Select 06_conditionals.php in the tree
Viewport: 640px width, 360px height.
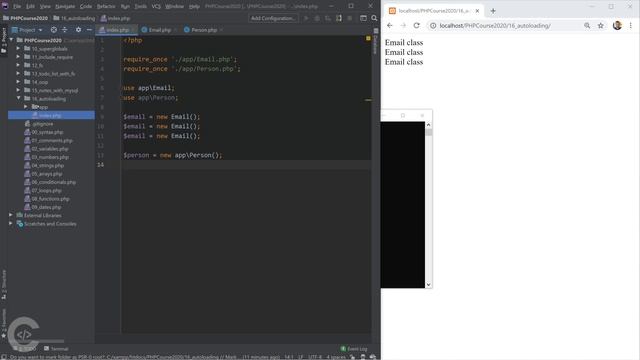(53, 182)
